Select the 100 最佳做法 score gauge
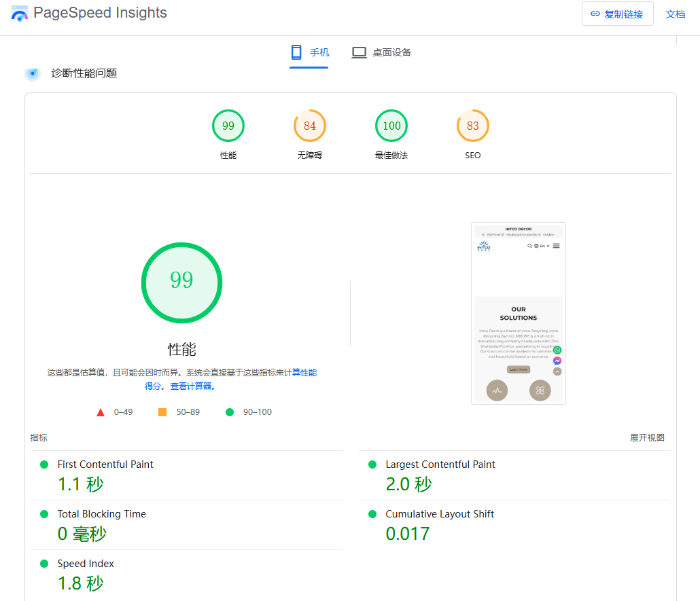The width and height of the screenshot is (700, 601). point(391,126)
